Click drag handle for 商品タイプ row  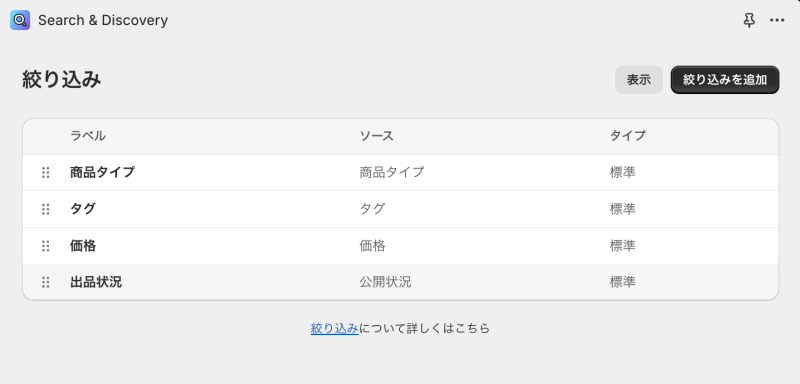[x=45, y=172]
